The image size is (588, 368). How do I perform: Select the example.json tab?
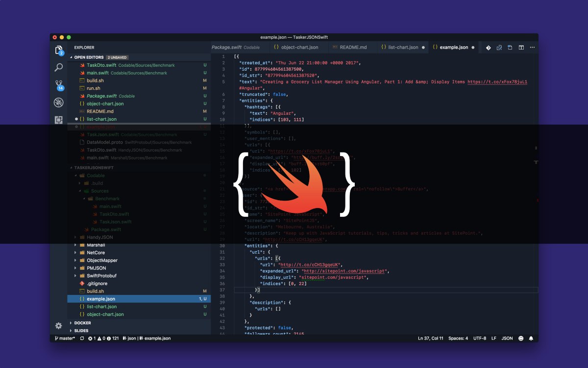coord(454,48)
